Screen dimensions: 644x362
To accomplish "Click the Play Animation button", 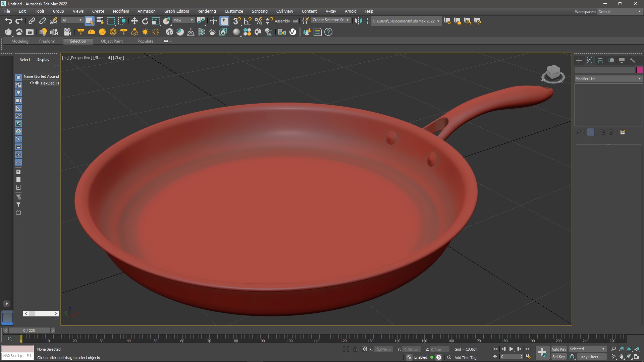I will 512,349.
